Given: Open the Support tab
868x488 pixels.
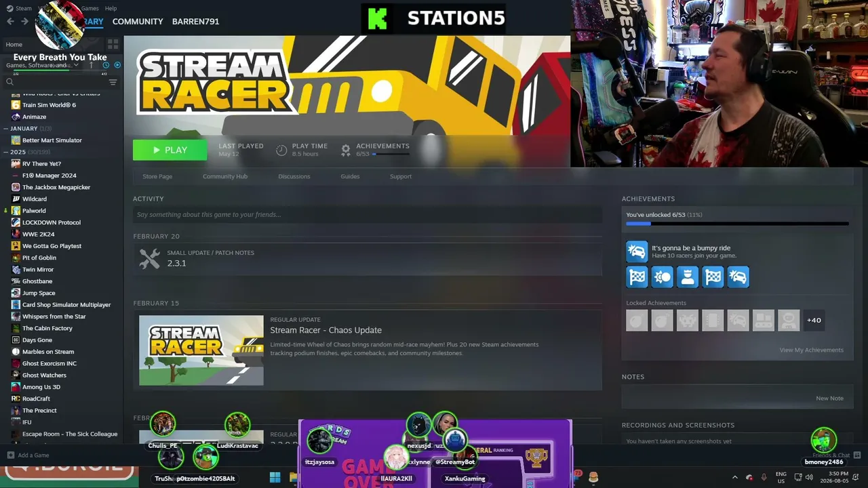Looking at the screenshot, I should coord(401,176).
